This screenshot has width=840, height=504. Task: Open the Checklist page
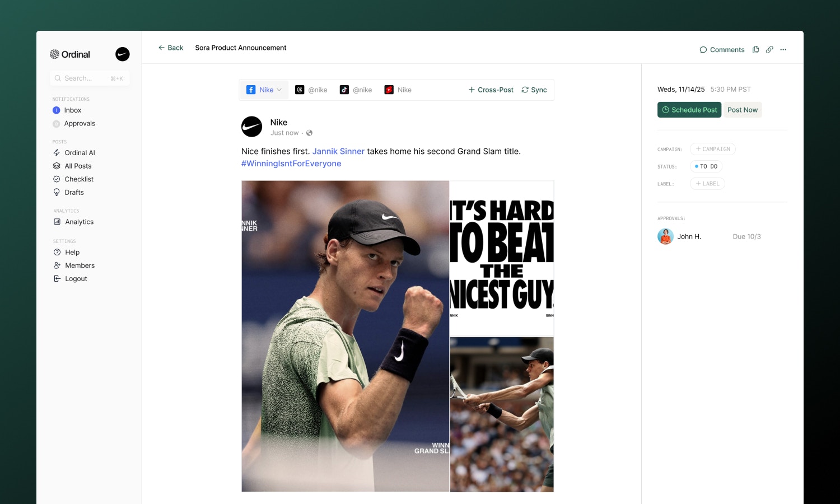tap(79, 179)
